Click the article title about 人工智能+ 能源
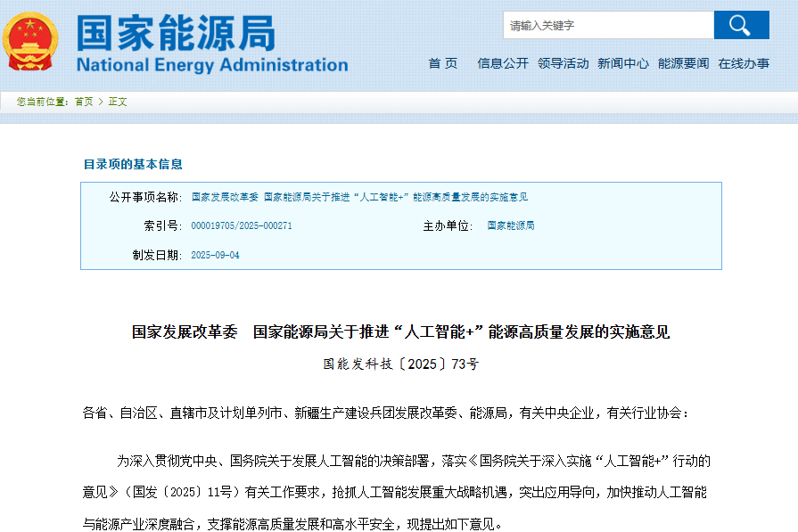798x532 pixels. 399,332
